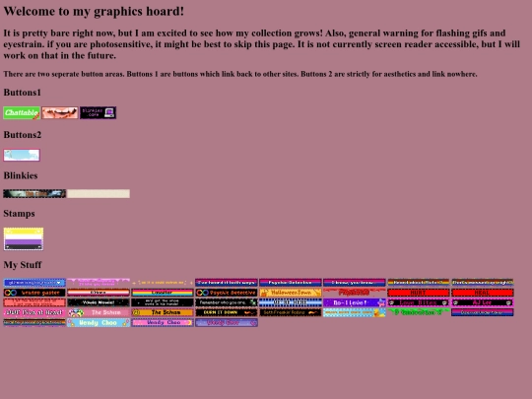Click the salmon pink two-line text blinkie
This screenshot has width=532, height=399.
34,302
